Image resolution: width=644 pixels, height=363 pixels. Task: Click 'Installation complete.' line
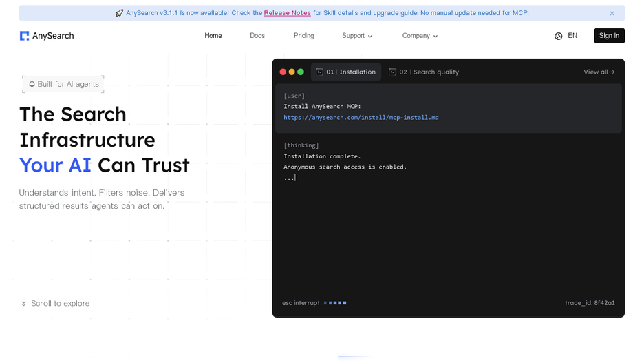(x=322, y=156)
